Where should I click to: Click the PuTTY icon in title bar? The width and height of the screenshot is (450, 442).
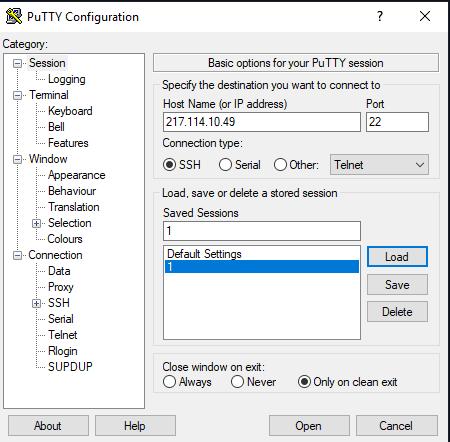coord(14,16)
